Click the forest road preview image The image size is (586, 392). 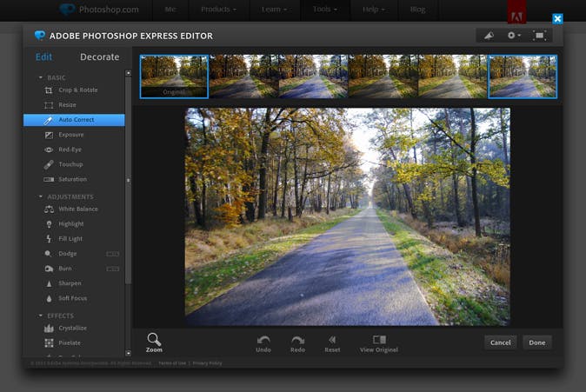point(348,216)
